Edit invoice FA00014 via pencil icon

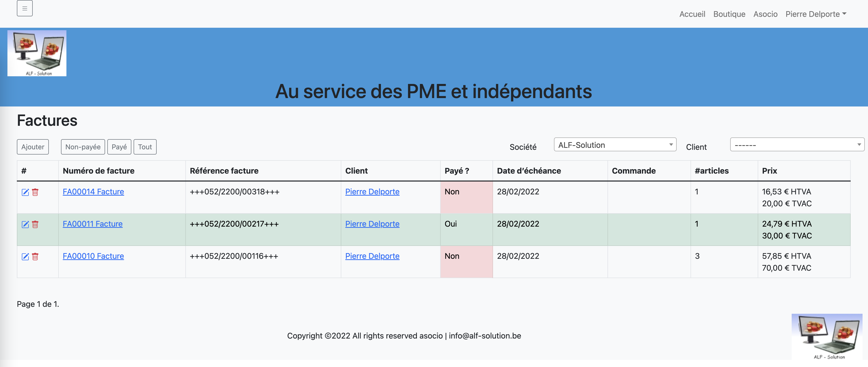pyautogui.click(x=25, y=192)
